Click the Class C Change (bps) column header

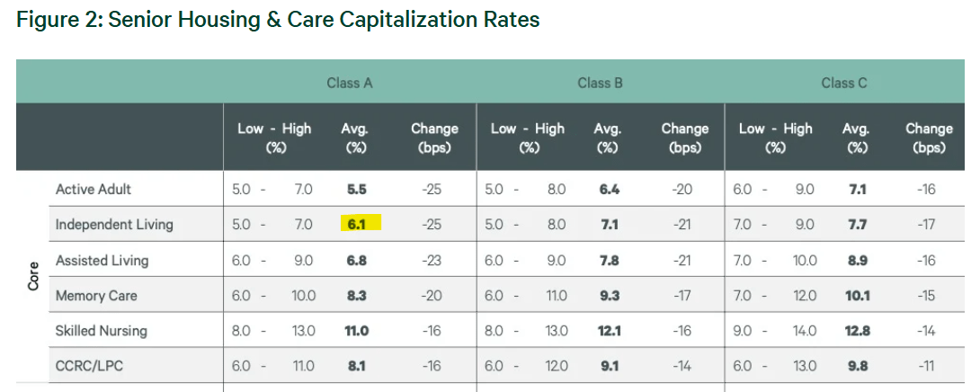929,138
